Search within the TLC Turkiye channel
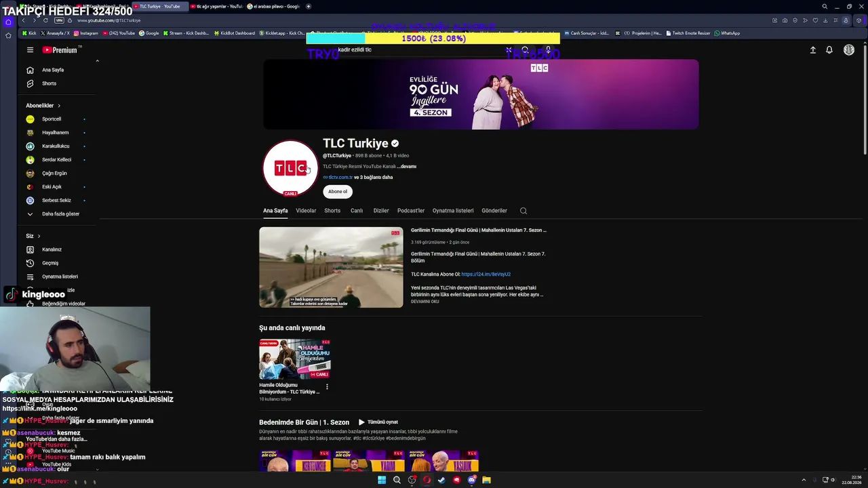 pyautogui.click(x=524, y=211)
